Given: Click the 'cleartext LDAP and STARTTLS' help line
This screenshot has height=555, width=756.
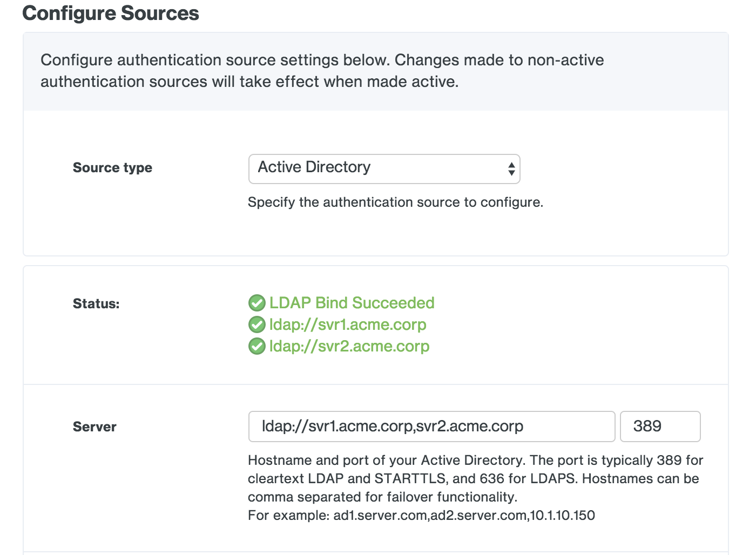Looking at the screenshot, I should (x=473, y=479).
